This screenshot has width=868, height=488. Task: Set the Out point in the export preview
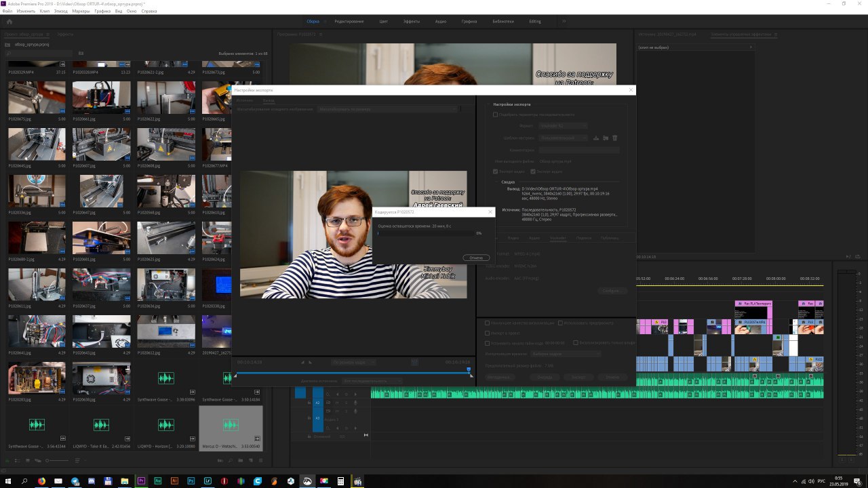click(311, 363)
